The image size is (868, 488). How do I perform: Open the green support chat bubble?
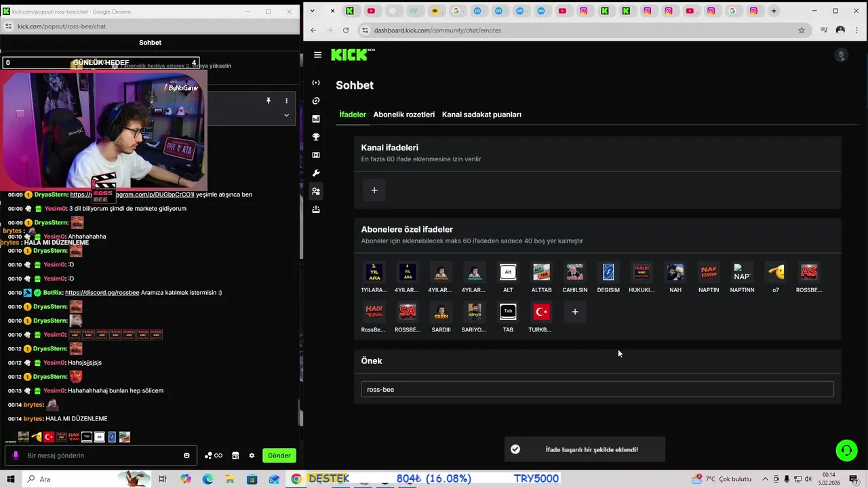(846, 450)
